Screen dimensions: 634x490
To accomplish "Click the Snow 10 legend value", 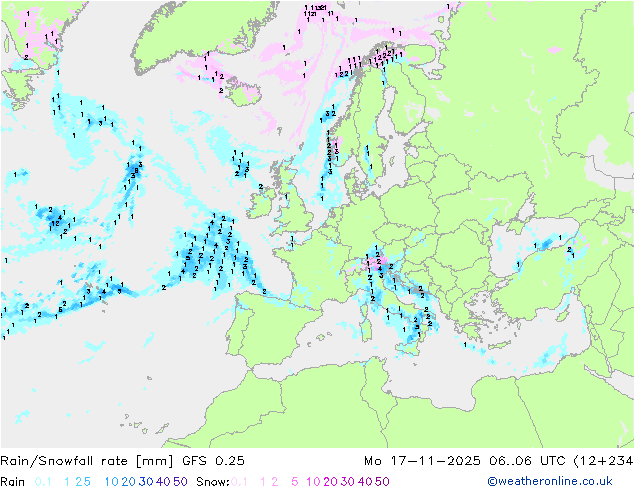I will tap(313, 482).
